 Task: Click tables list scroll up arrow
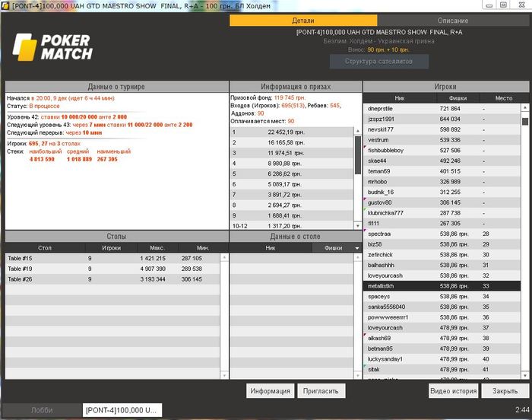(224, 258)
